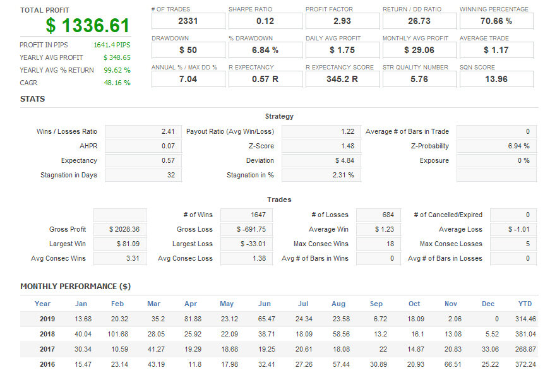The height and width of the screenshot is (392, 550).
Task: Click the 2016 August value 57.44
Action: (x=341, y=364)
